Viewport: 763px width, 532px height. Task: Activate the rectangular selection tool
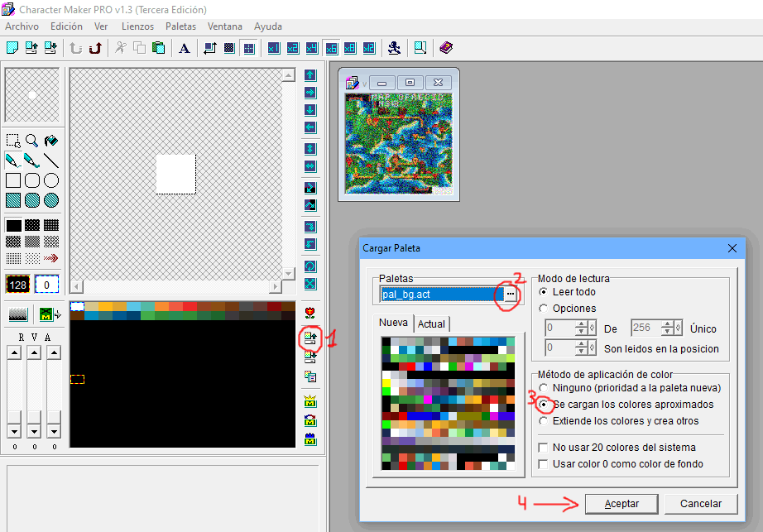tap(13, 139)
